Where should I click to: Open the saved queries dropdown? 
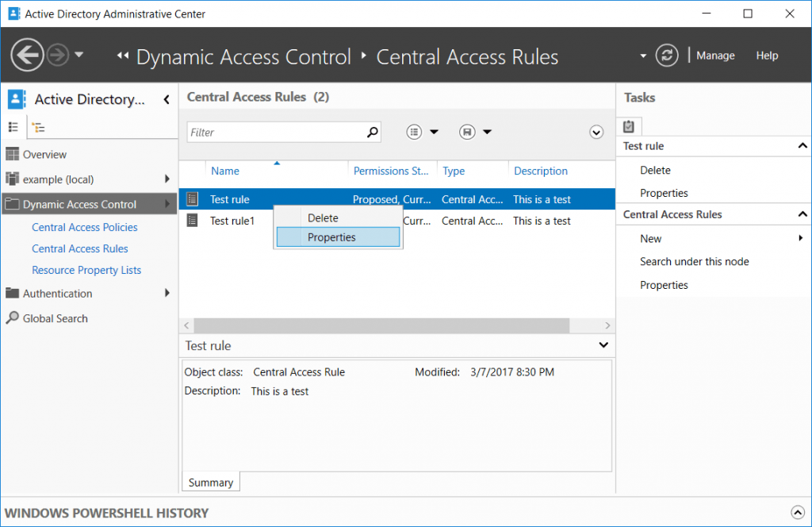tap(475, 133)
